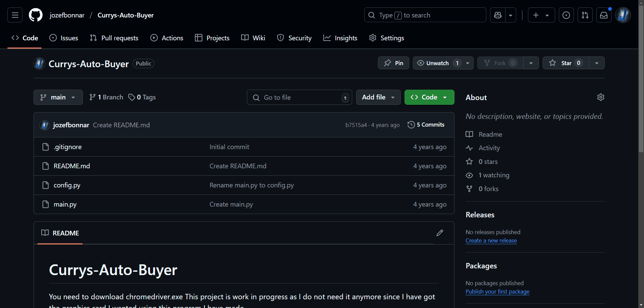Open repository Settings tab

tap(386, 38)
